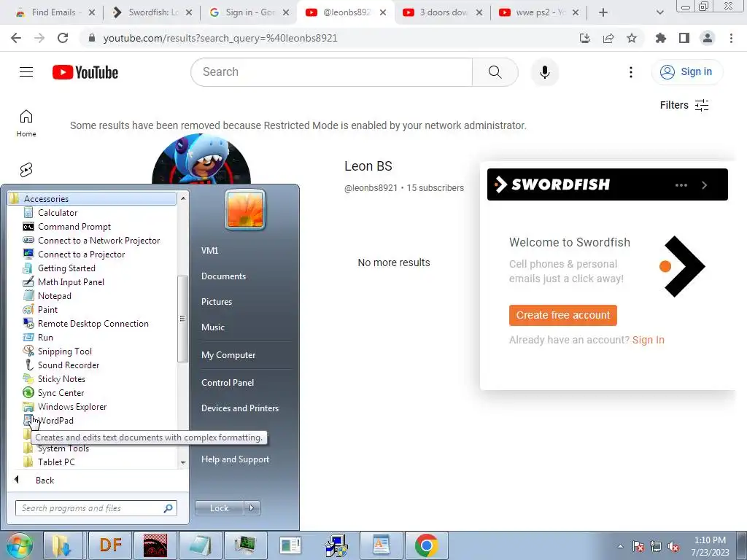Launch Math Input Panel
Screen dimensions: 747x560
[x=71, y=282]
